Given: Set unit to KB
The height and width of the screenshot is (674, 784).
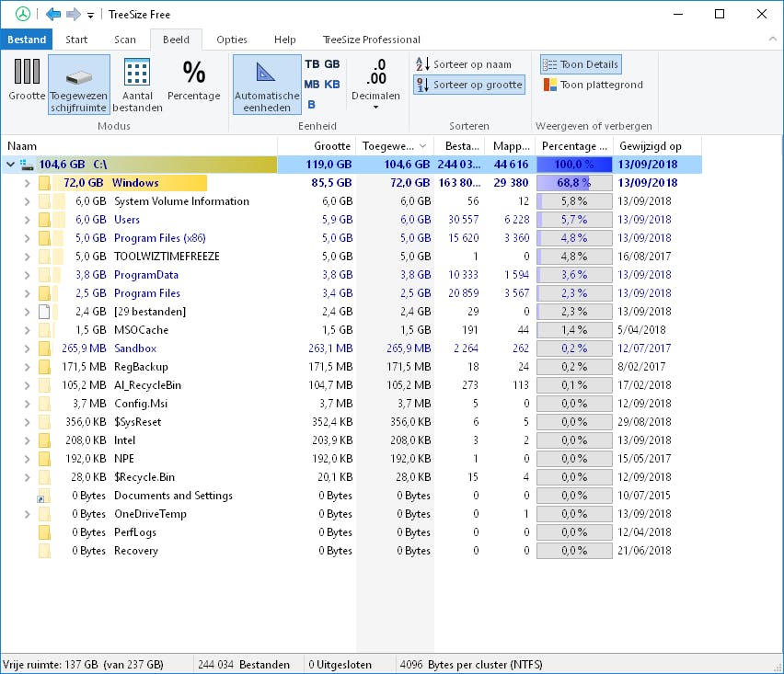Looking at the screenshot, I should (x=332, y=85).
